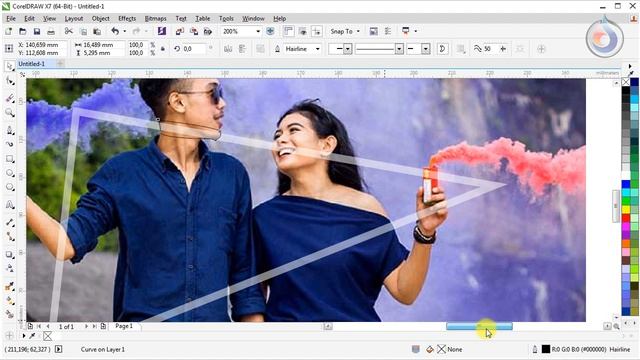Select the Shape tool in toolbox

tap(10, 82)
